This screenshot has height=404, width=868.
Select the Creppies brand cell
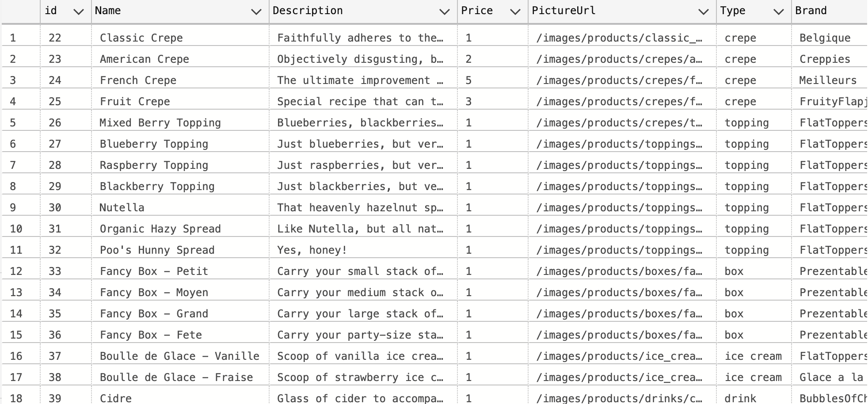pos(825,59)
